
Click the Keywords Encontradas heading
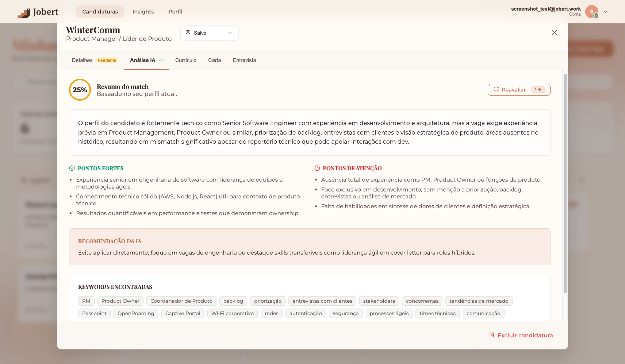[x=115, y=287]
